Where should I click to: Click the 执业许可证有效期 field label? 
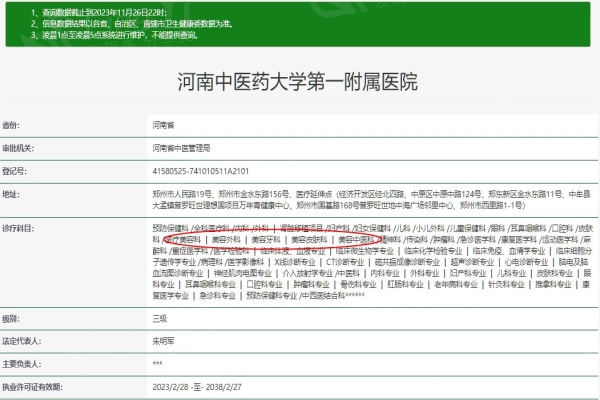[x=33, y=387]
